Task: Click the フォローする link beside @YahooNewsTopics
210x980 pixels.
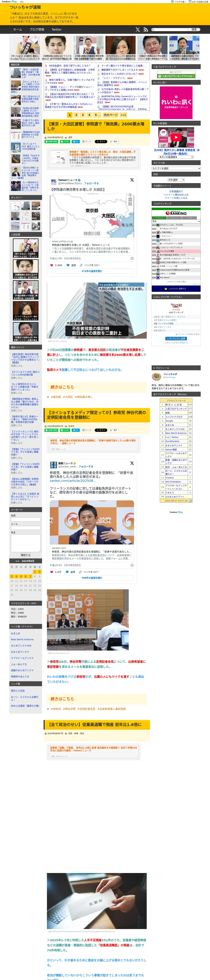Action: (x=91, y=183)
